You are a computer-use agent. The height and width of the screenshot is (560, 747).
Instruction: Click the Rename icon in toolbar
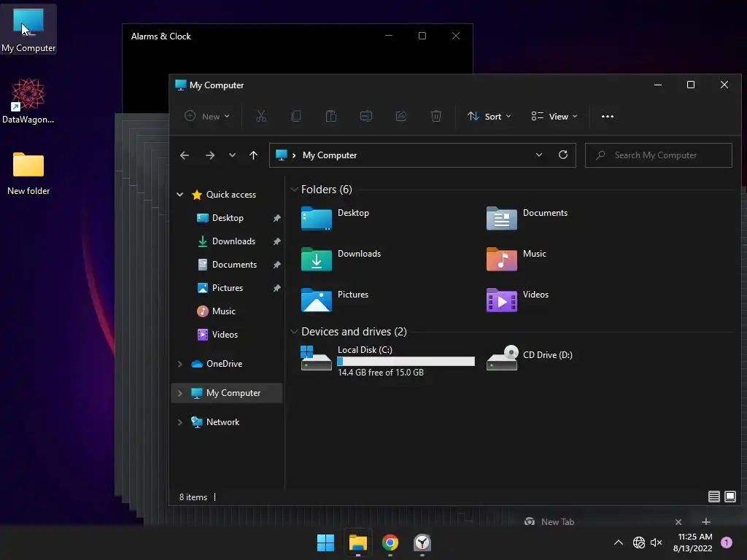(366, 116)
